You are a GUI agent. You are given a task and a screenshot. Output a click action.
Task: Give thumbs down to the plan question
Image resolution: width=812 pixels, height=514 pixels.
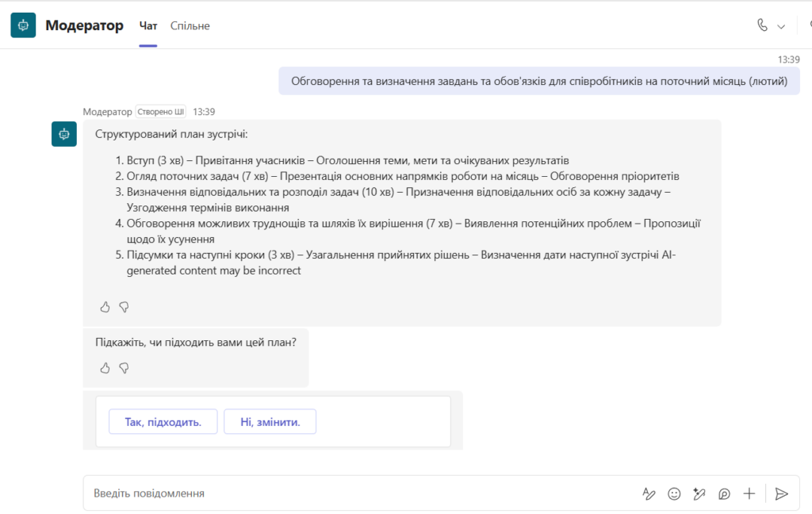click(124, 368)
